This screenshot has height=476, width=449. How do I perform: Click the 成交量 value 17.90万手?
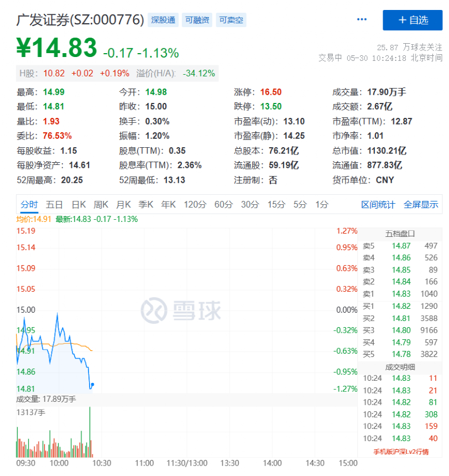click(387, 92)
